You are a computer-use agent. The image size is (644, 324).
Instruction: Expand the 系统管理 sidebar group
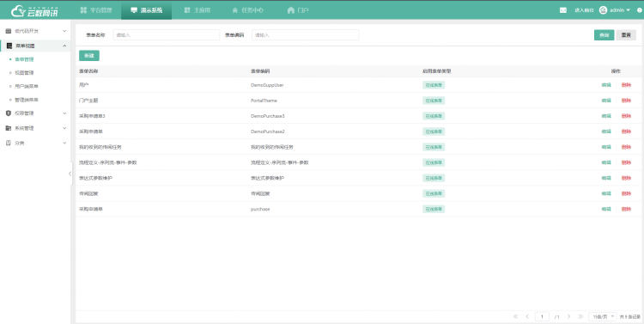64,128
